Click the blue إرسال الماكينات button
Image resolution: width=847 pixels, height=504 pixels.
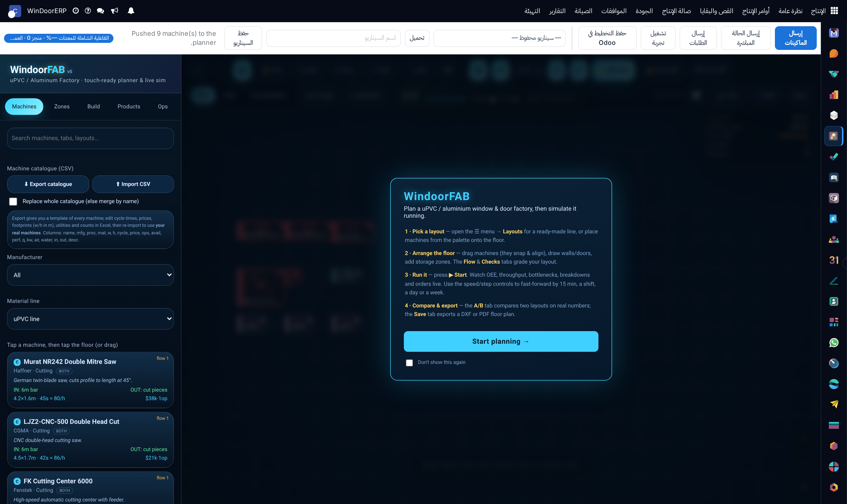point(796,38)
